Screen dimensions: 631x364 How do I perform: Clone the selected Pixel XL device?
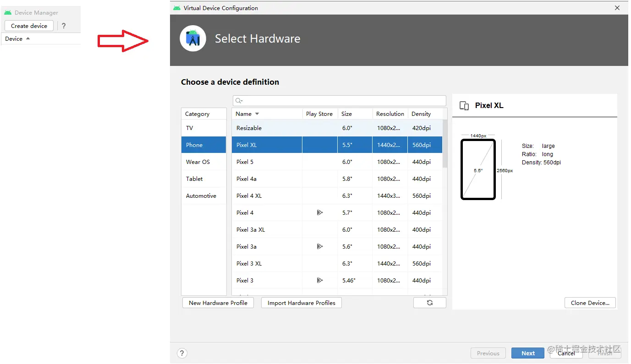click(x=590, y=303)
